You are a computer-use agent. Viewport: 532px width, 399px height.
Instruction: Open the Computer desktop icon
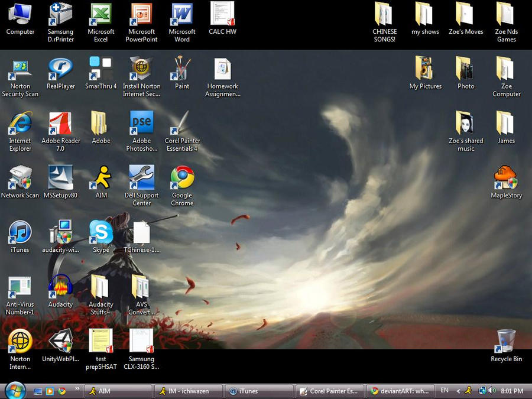coord(20,19)
